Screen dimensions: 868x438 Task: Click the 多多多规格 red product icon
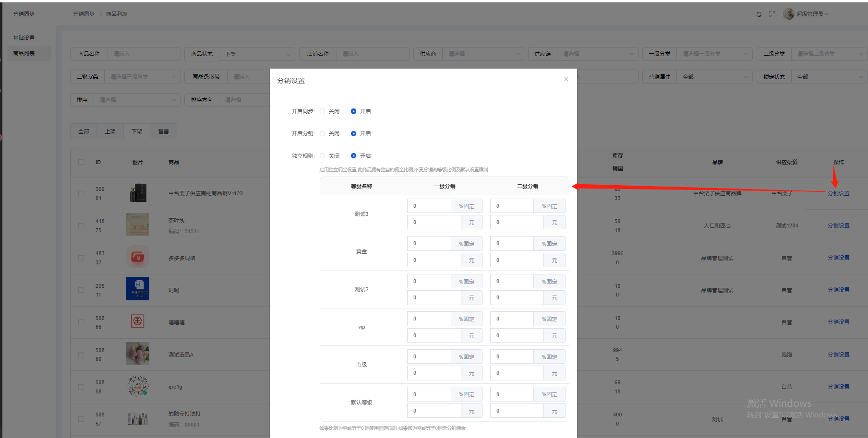click(137, 257)
